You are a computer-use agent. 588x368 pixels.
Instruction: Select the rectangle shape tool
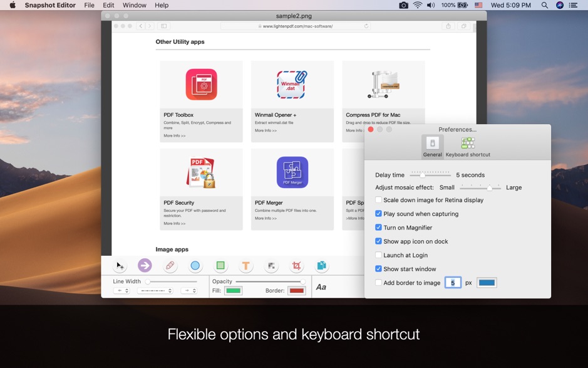[x=220, y=265]
